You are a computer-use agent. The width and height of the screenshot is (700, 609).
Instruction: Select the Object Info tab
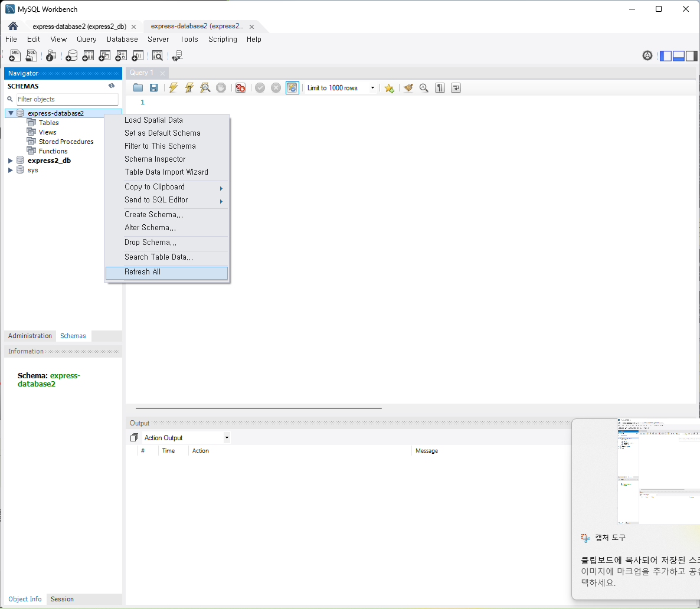(25, 599)
